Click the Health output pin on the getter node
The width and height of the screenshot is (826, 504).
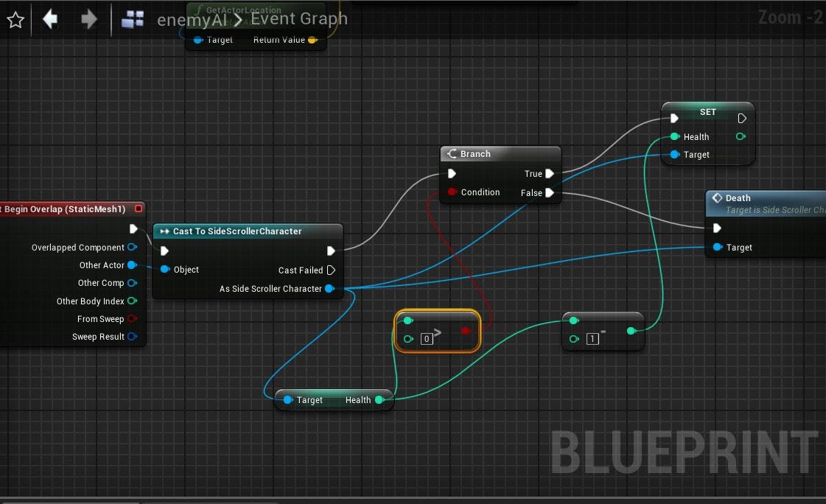pos(379,399)
